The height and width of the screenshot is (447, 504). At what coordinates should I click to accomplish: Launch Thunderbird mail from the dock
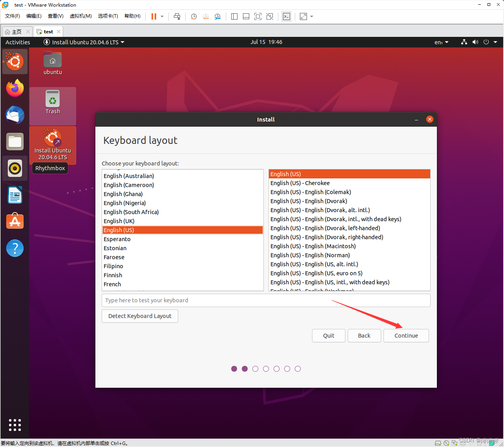coord(15,115)
